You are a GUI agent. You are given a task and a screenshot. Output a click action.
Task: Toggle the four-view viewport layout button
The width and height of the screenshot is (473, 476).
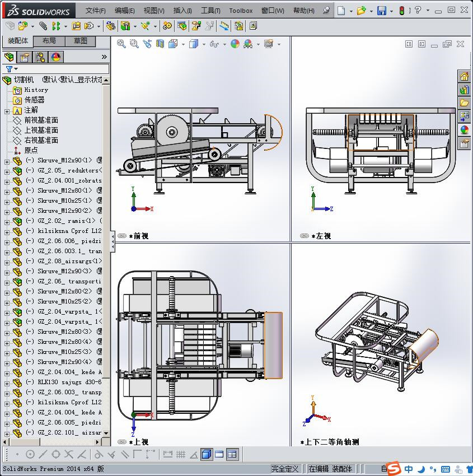(232, 454)
